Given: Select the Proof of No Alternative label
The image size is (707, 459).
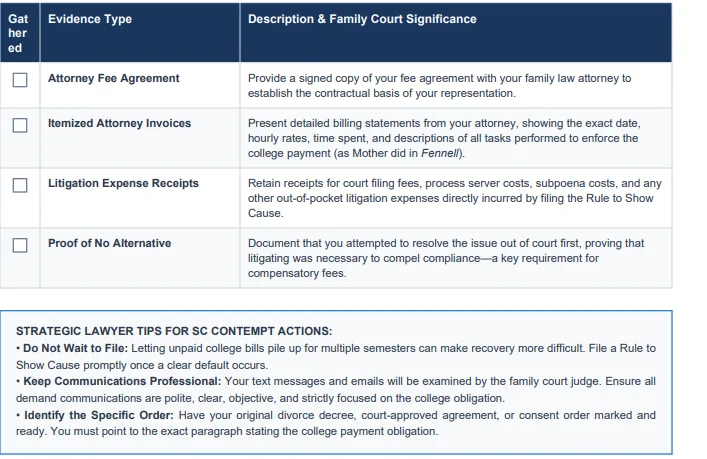Looking at the screenshot, I should click(110, 243).
